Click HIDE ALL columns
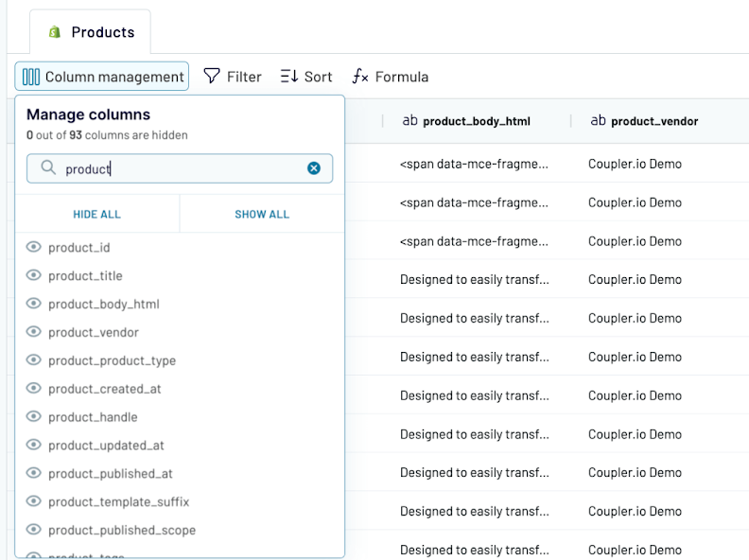This screenshot has height=560, width=749. point(97,214)
